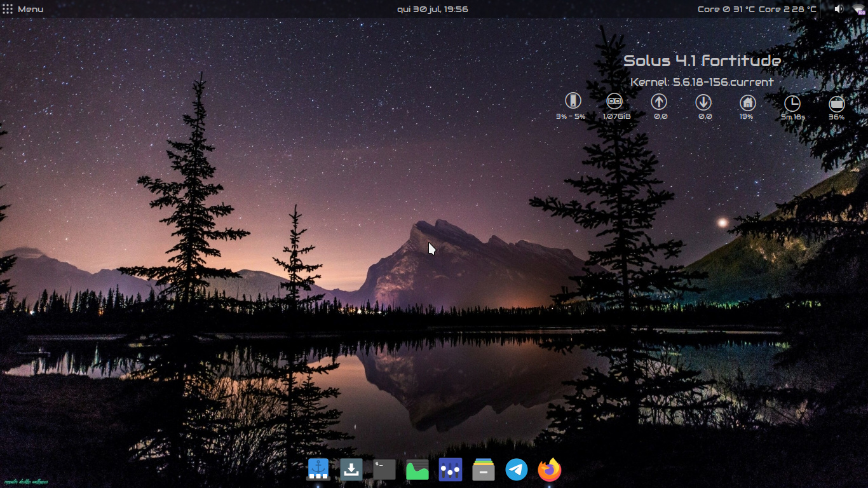Click the speaker volume icon in panel
This screenshot has height=488, width=868.
[838, 9]
